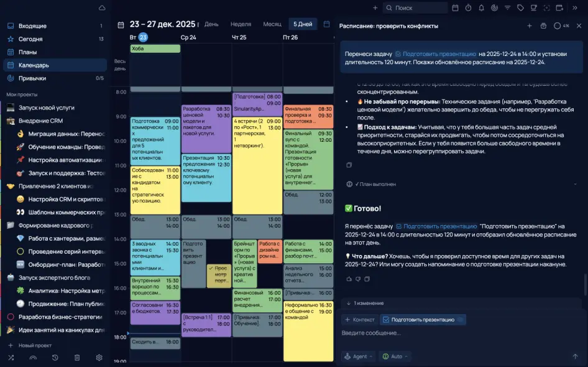Open settings gear in bottom sidebar bar

pyautogui.click(x=99, y=358)
